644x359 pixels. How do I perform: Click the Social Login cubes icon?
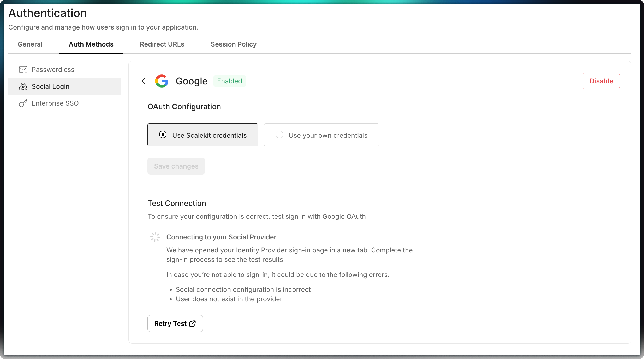[x=23, y=86]
